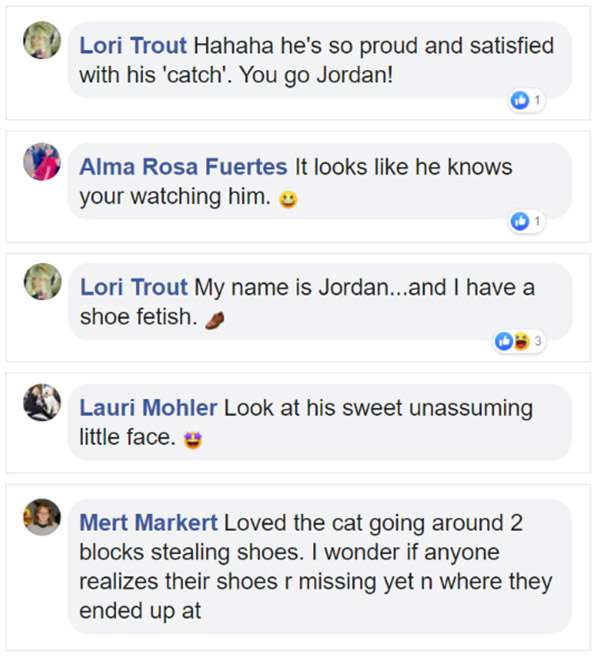Click the like reaction on Alma Rosa Fuertes' comment
Viewport: 600px width, 661px height.
(520, 222)
